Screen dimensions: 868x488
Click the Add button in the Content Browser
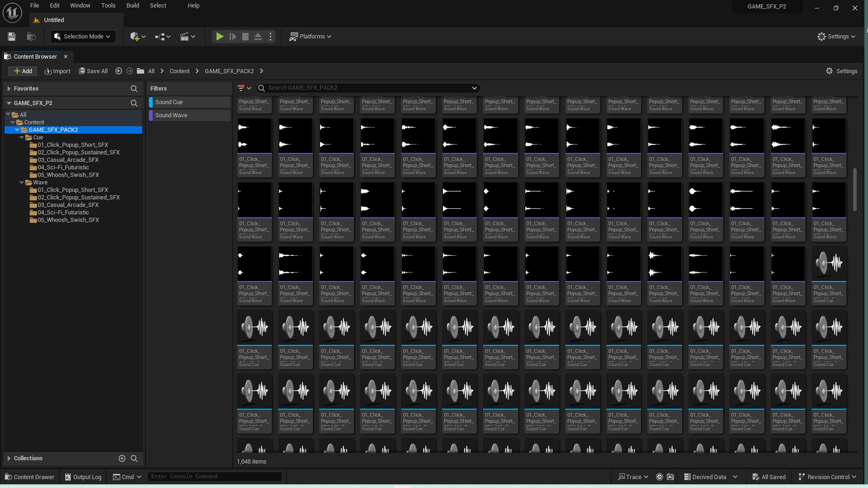[x=23, y=71]
